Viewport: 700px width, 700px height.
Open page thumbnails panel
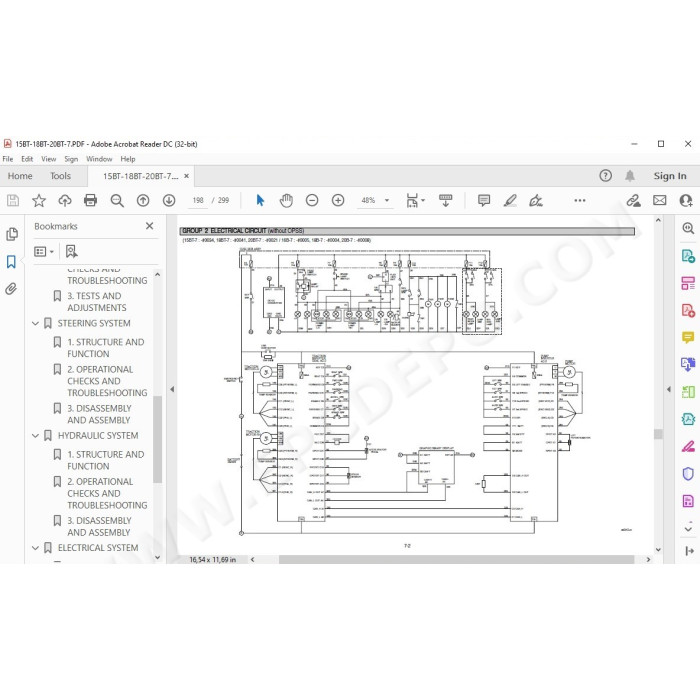pos(12,234)
